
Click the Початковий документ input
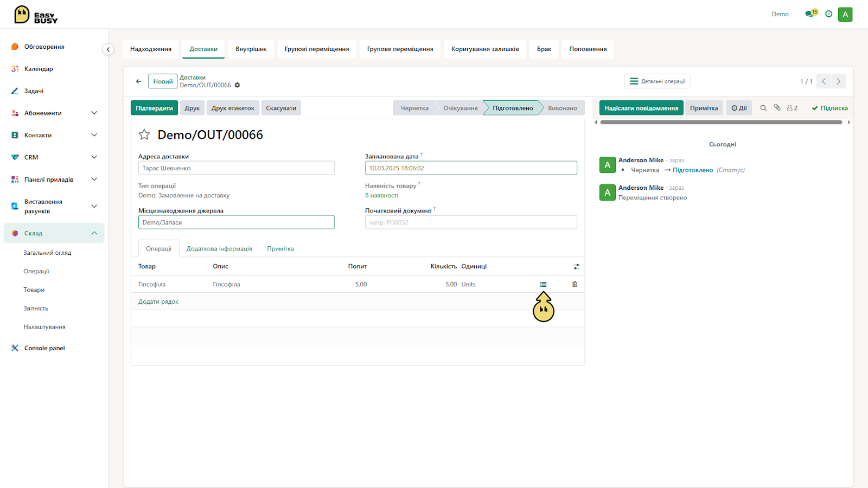tap(471, 222)
